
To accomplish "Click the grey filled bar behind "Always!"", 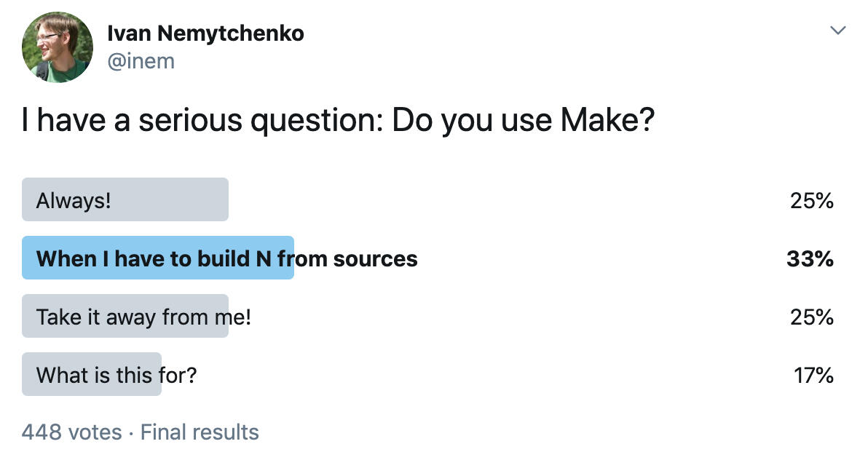I will click(175, 200).
